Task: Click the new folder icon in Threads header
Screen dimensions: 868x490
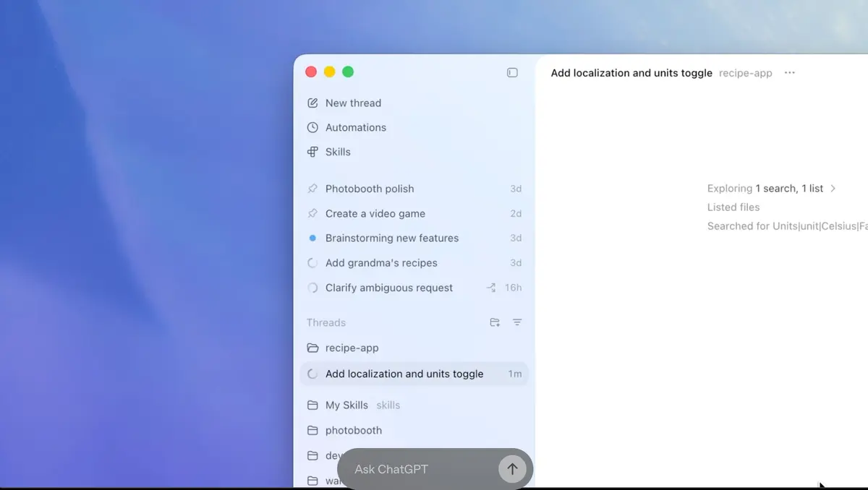Action: click(495, 322)
